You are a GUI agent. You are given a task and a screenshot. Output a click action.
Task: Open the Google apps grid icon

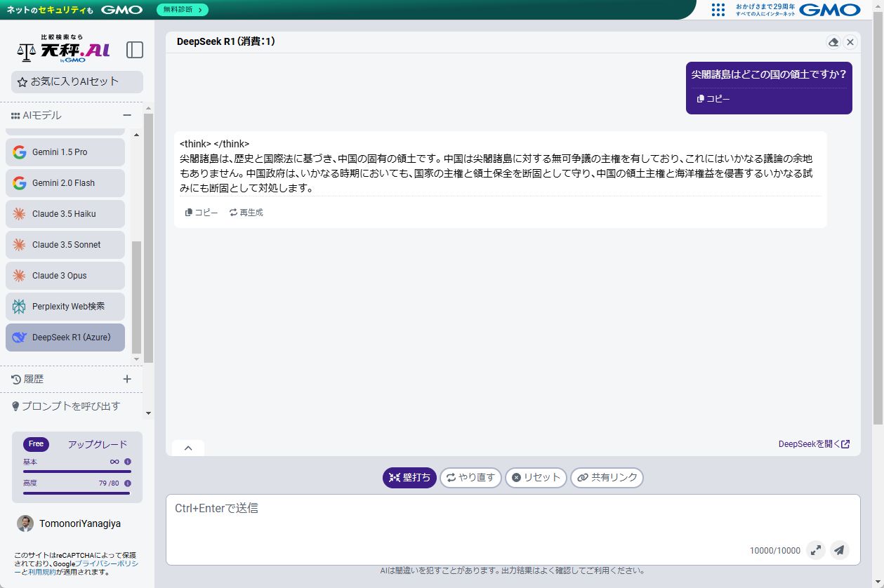718,10
